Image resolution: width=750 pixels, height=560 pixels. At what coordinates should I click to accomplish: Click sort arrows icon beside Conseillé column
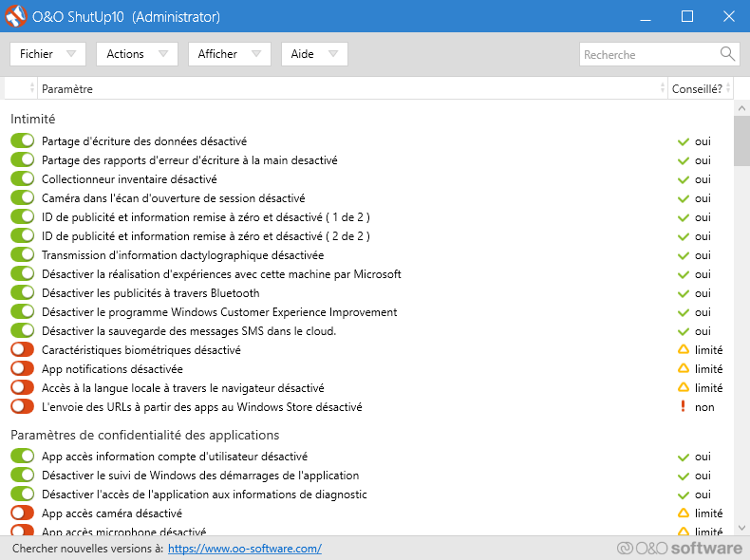(x=728, y=88)
